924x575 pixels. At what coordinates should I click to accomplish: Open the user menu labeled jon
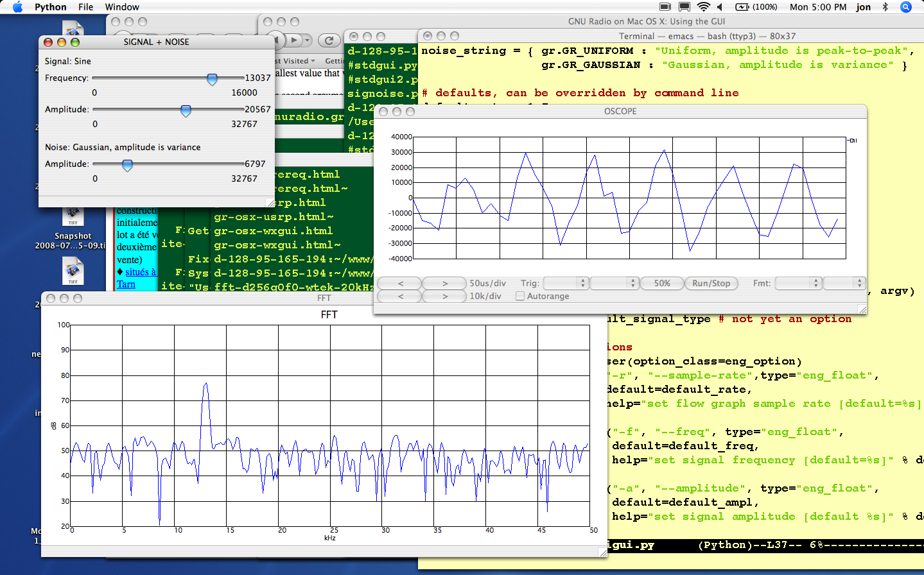click(864, 7)
